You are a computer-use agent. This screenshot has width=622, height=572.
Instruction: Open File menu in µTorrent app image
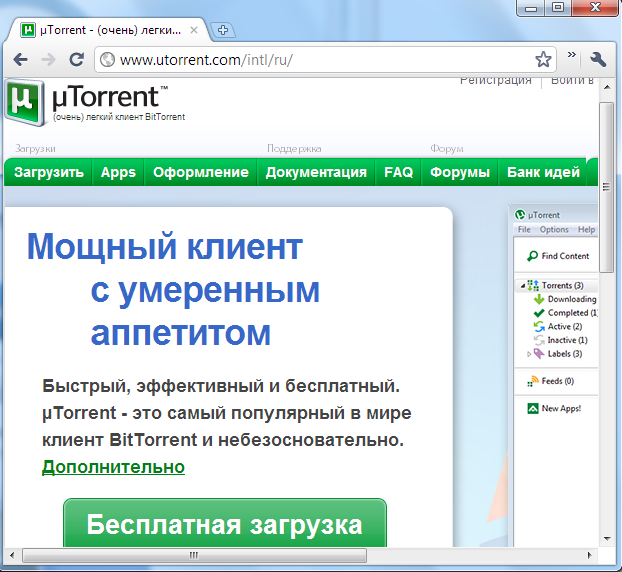coord(524,229)
